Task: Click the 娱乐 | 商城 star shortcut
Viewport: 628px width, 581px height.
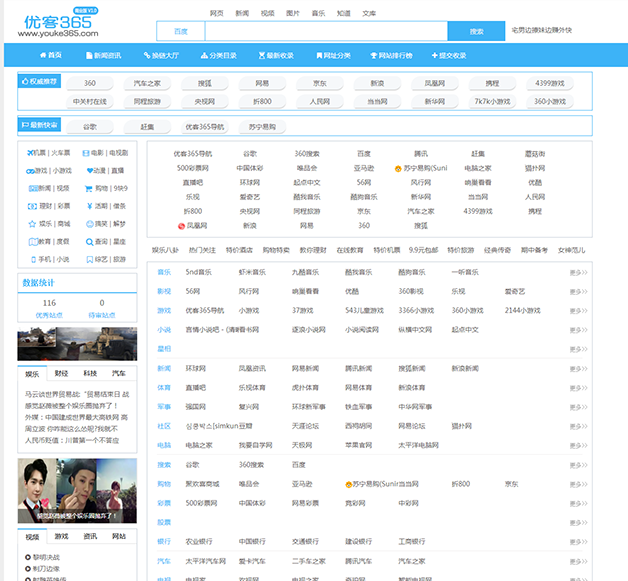Action: (x=48, y=223)
